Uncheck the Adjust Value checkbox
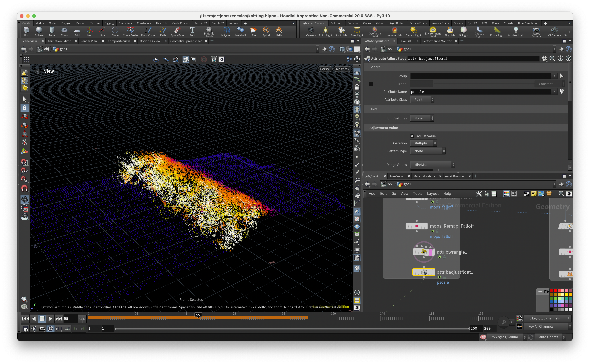Screen dimensions: 590x364 tap(412, 136)
